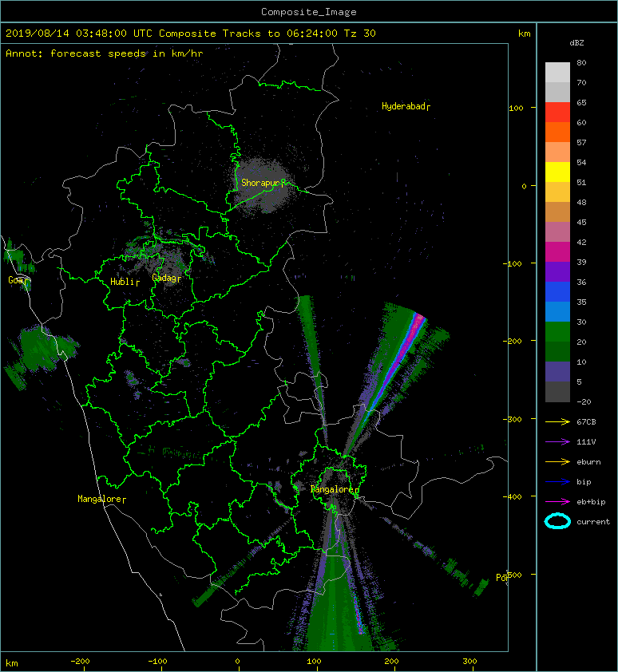Click the light orange 57-54 dBZ swatch
The image size is (618, 672).
pyautogui.click(x=557, y=152)
